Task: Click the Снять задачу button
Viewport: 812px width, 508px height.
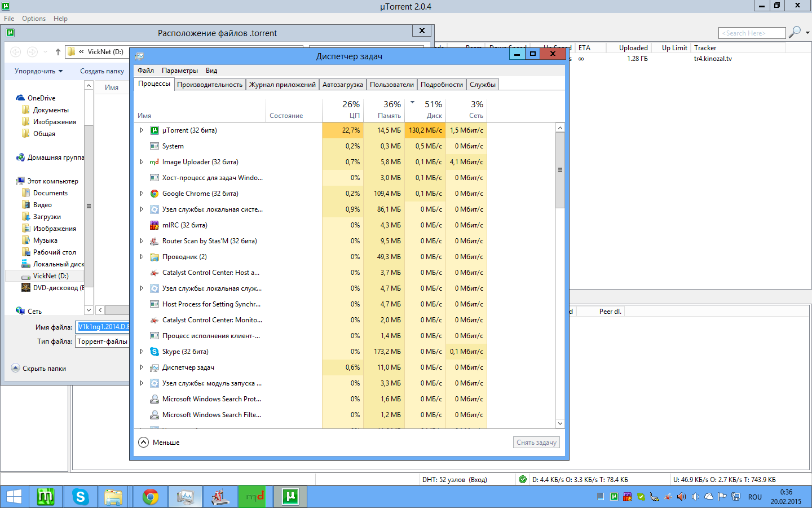Action: click(536, 443)
